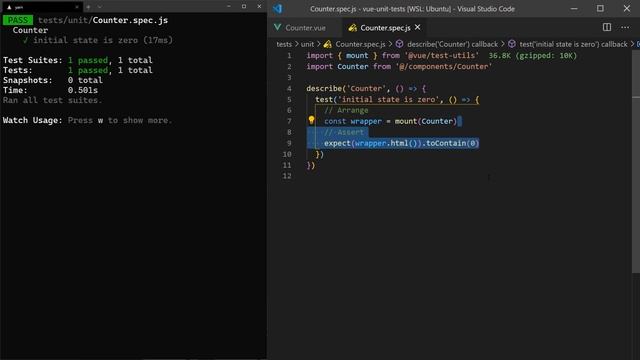Open the Counter.spec.js breadcrumb item
Image resolution: width=640 pixels, height=360 pixels.
coord(360,44)
